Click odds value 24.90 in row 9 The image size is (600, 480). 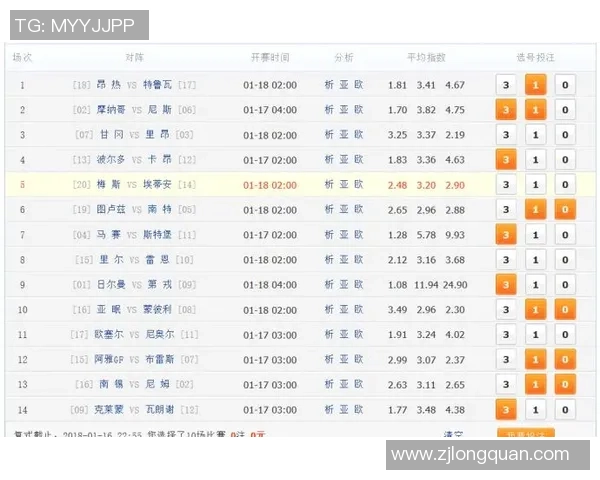455,285
